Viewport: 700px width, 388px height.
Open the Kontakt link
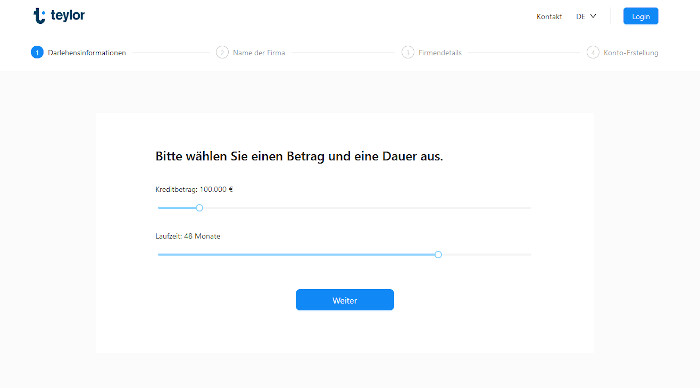click(549, 17)
